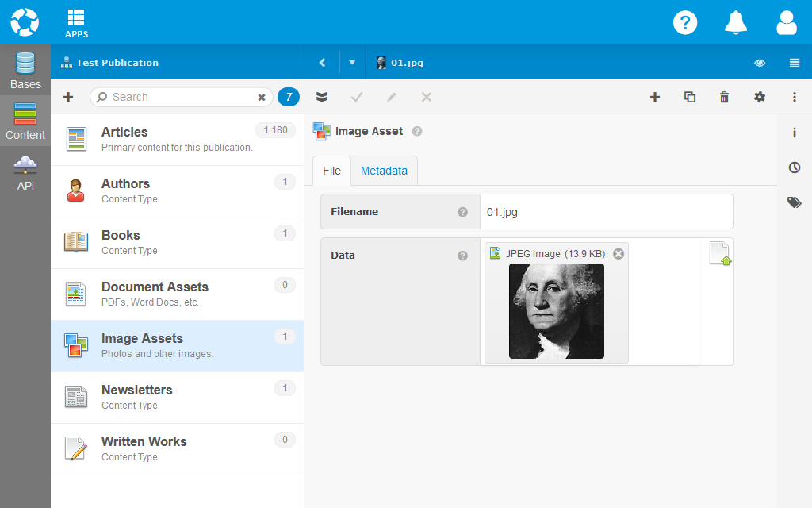Open the tags panel icon
The image size is (812, 508).
click(x=794, y=202)
